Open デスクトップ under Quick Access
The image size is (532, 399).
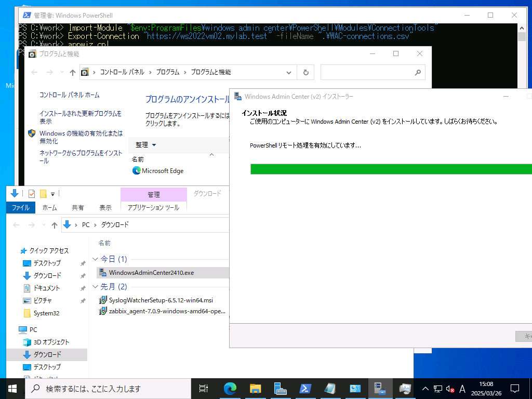tap(42, 263)
